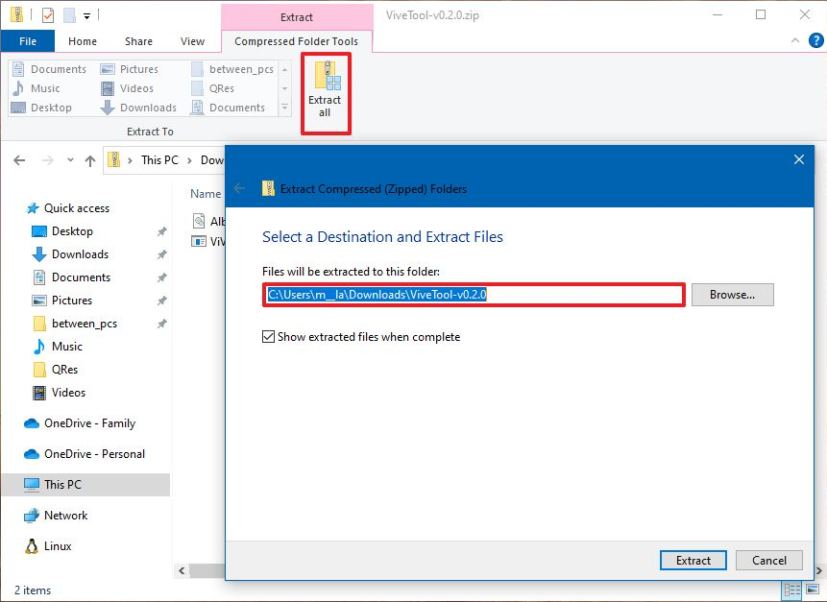This screenshot has height=602, width=827.
Task: Go up one folder level
Action: click(90, 160)
